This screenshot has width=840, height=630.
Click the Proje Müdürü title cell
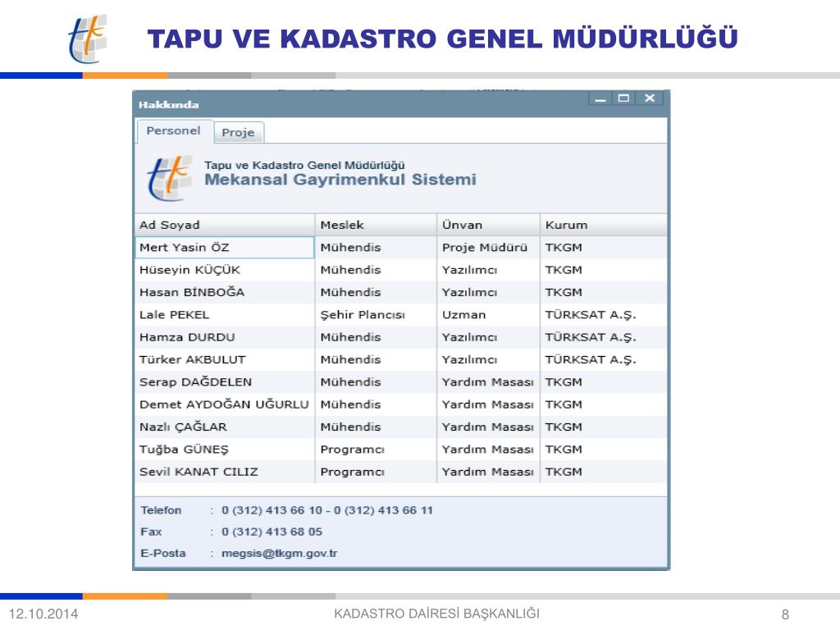[x=489, y=248]
